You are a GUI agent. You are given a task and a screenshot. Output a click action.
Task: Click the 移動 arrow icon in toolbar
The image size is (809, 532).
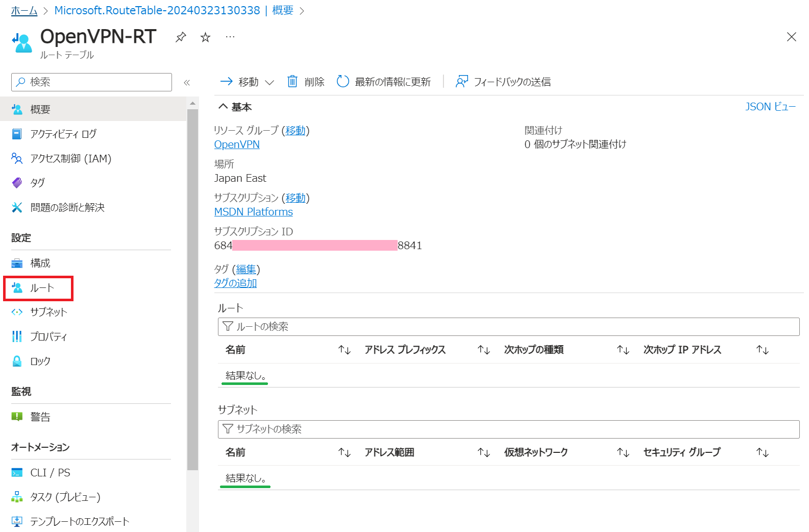[226, 82]
